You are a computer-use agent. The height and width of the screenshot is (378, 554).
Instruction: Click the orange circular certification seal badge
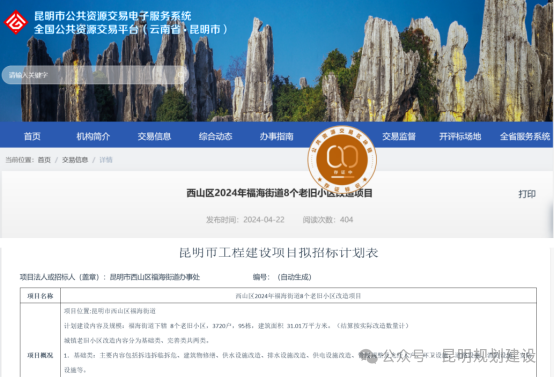pyautogui.click(x=342, y=159)
